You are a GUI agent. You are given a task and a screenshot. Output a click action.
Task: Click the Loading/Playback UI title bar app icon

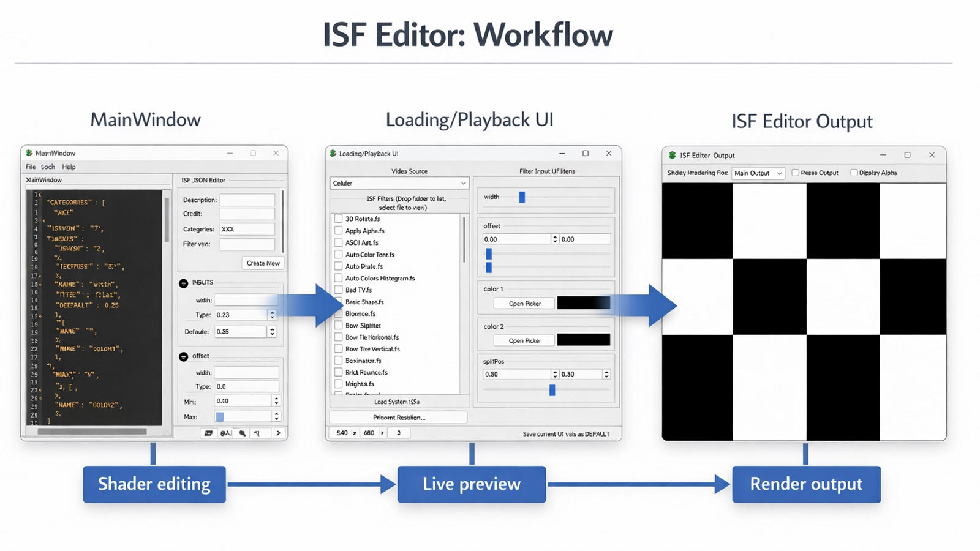tap(333, 154)
